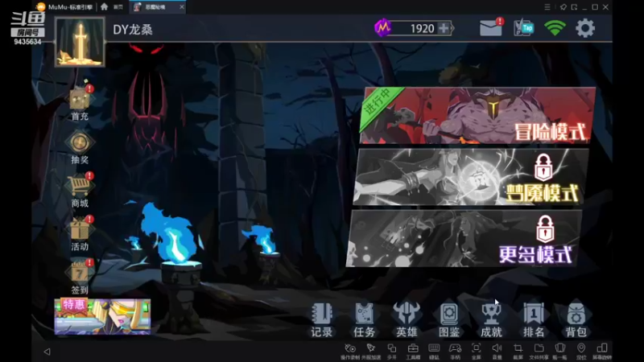Open the 任务 quest scroll icon
Screen dimensions: 644x362
364,315
